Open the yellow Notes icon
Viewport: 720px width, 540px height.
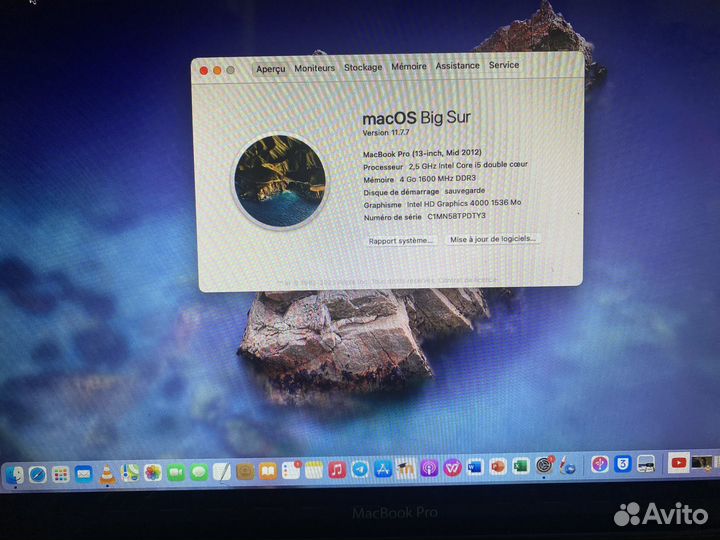point(314,471)
